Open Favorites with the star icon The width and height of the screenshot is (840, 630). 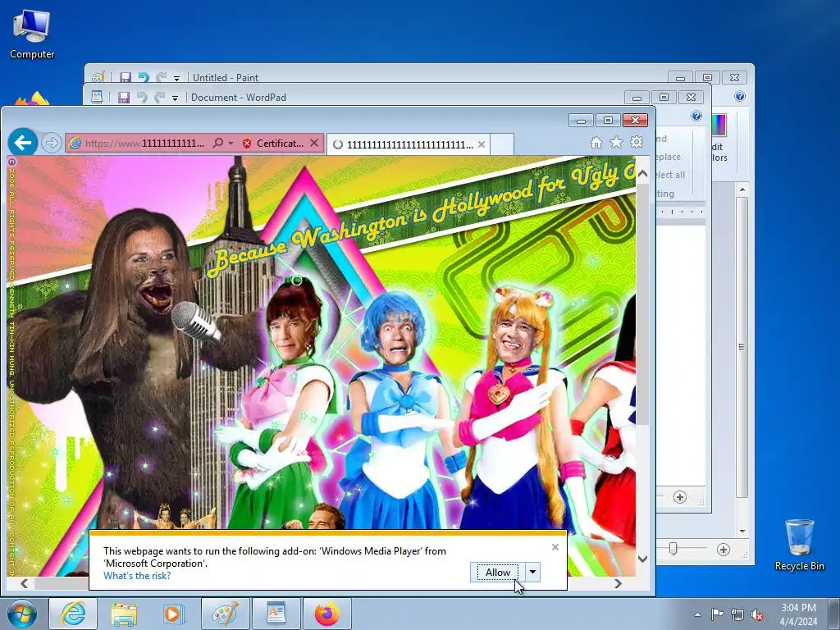(x=616, y=143)
